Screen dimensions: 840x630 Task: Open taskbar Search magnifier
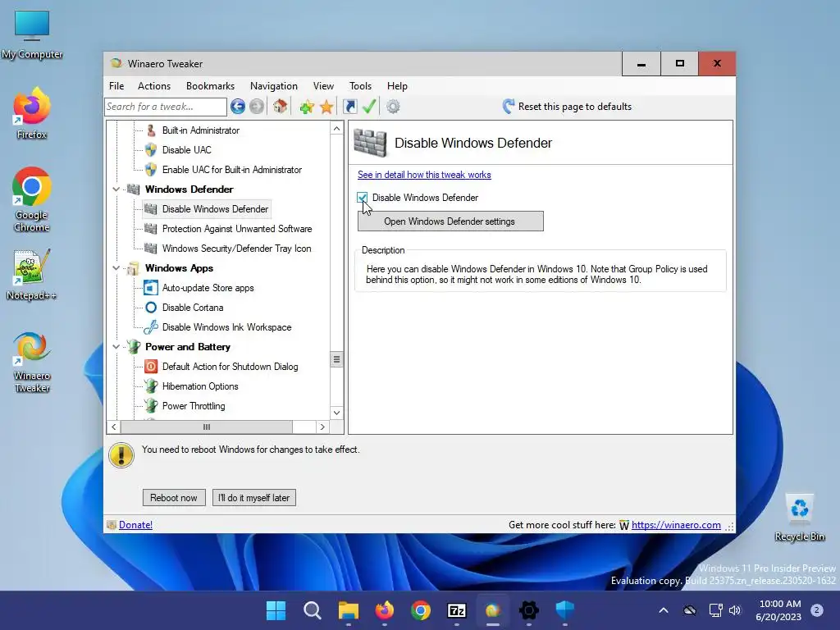(313, 610)
